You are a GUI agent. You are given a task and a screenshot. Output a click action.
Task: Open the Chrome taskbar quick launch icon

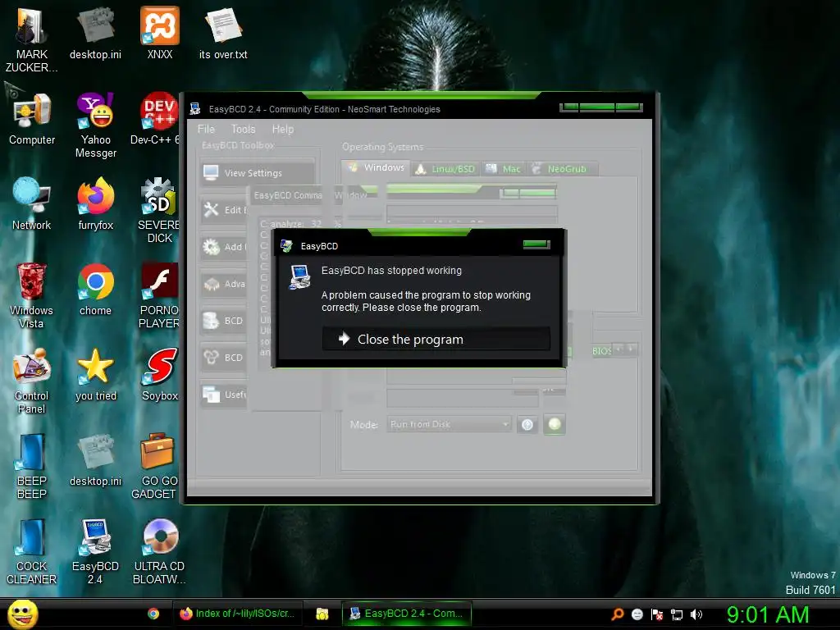[153, 614]
